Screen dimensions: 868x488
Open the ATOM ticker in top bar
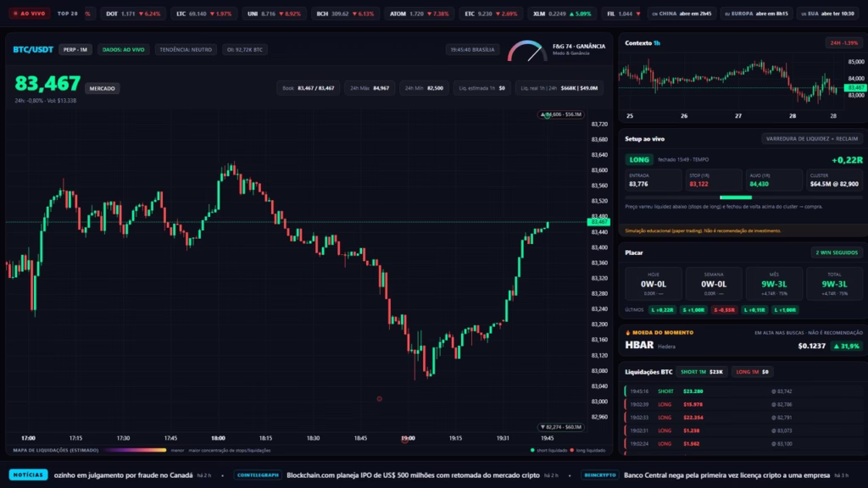pos(419,14)
